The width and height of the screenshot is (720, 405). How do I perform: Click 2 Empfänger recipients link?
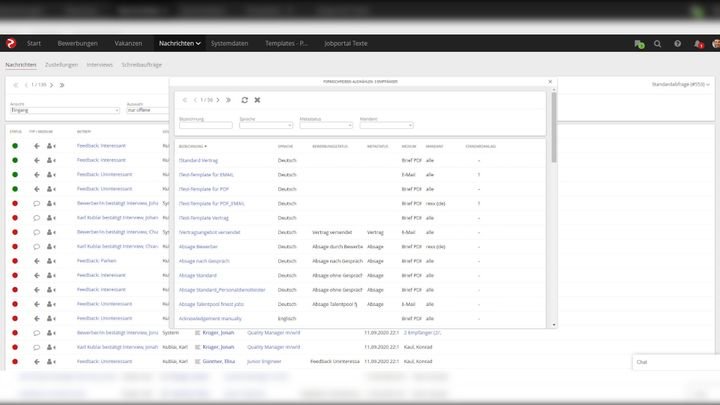click(x=422, y=333)
